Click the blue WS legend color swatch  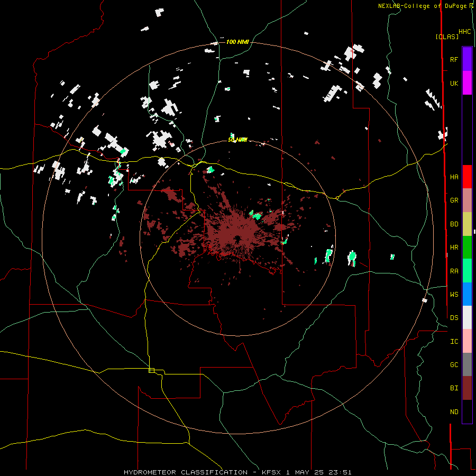467,294
